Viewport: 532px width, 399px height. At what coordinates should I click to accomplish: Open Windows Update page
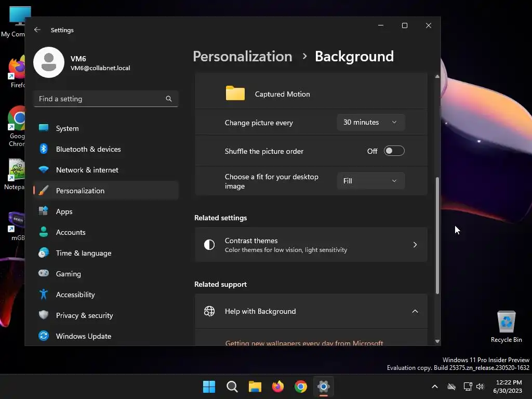point(106,336)
